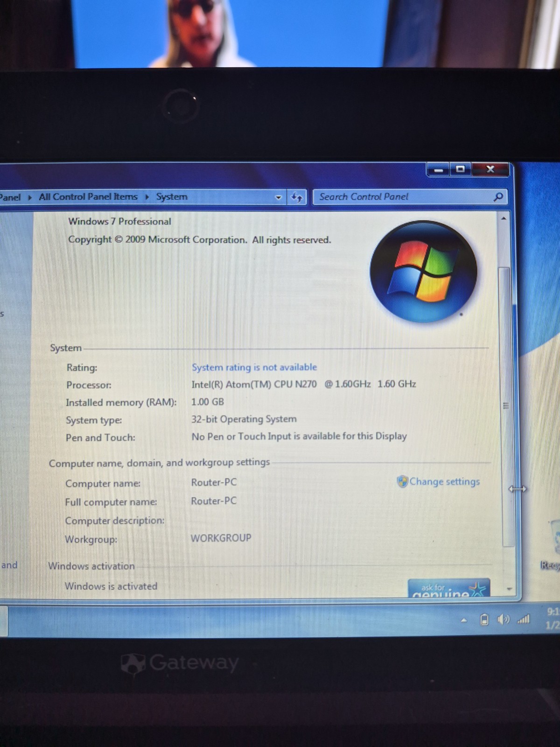
Task: Click the ask for genuine badge
Action: (x=449, y=588)
